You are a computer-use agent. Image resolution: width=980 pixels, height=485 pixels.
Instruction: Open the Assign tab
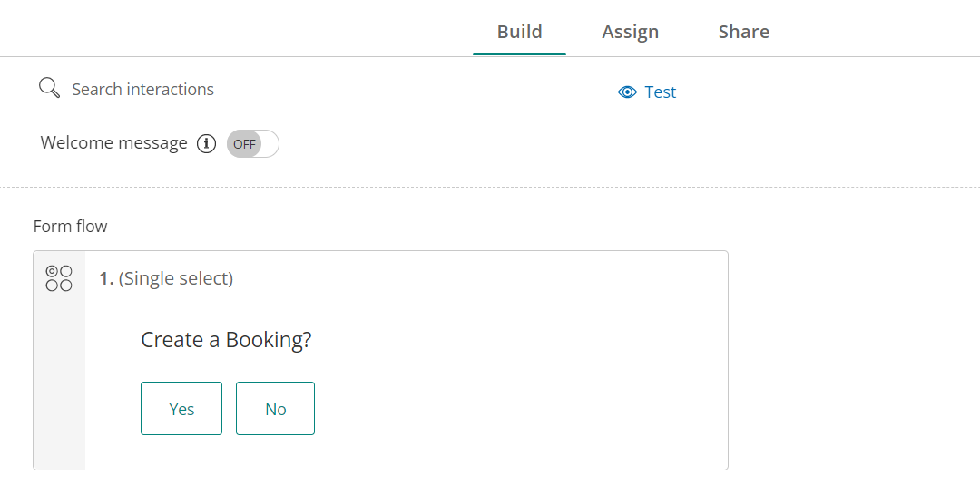(x=630, y=32)
